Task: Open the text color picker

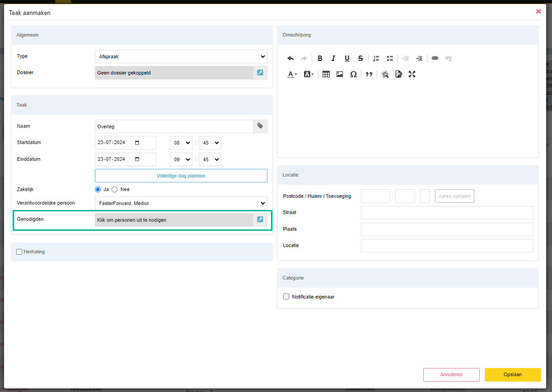Action: point(293,74)
